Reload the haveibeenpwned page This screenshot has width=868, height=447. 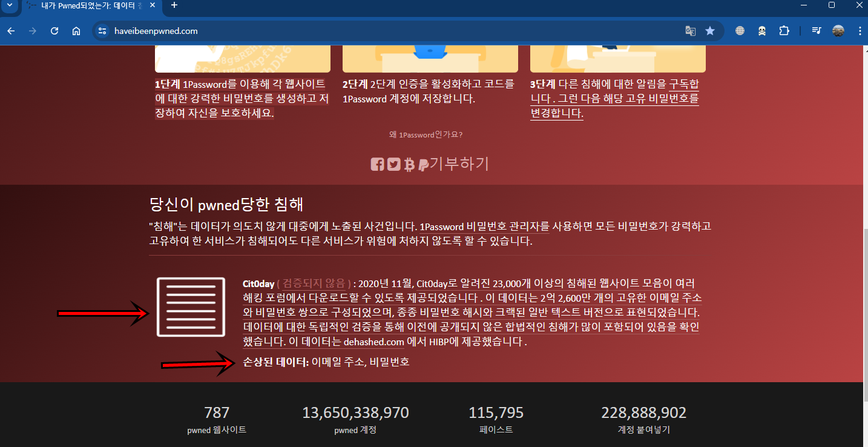54,31
